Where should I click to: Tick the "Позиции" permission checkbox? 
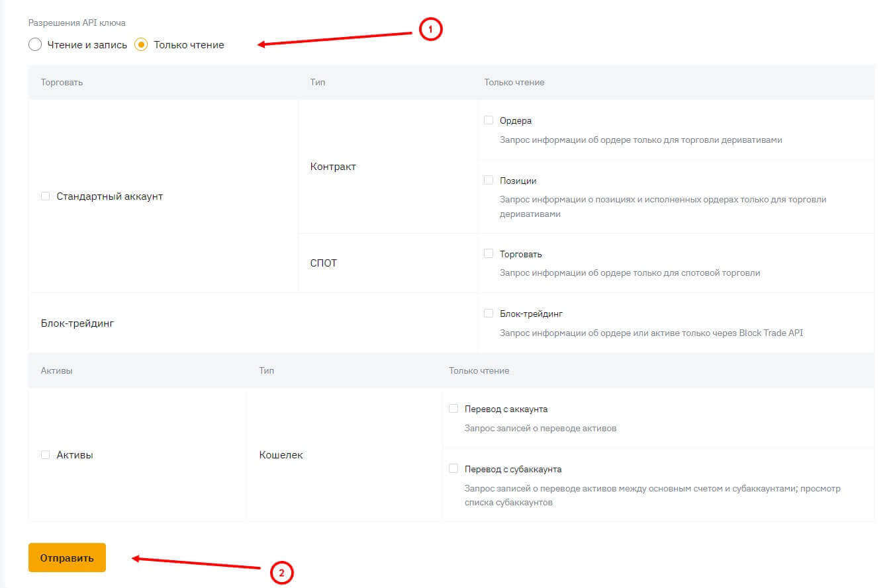(489, 180)
